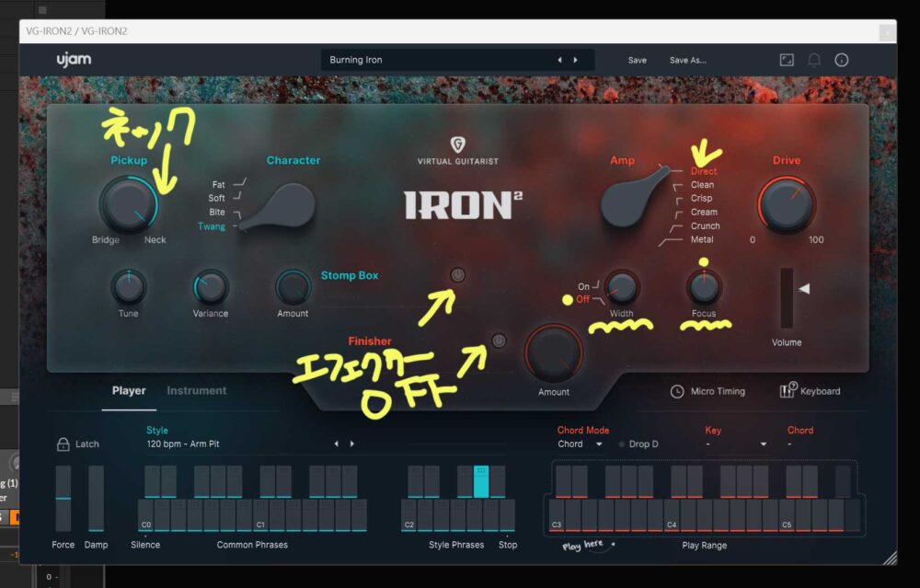This screenshot has height=588, width=920.
Task: Select the Soft character
Action: [x=216, y=199]
